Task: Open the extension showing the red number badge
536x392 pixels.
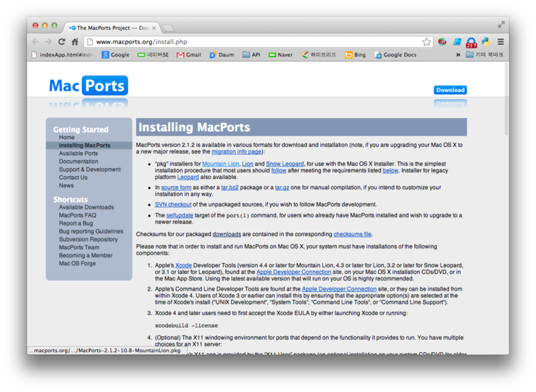Action: (x=472, y=43)
